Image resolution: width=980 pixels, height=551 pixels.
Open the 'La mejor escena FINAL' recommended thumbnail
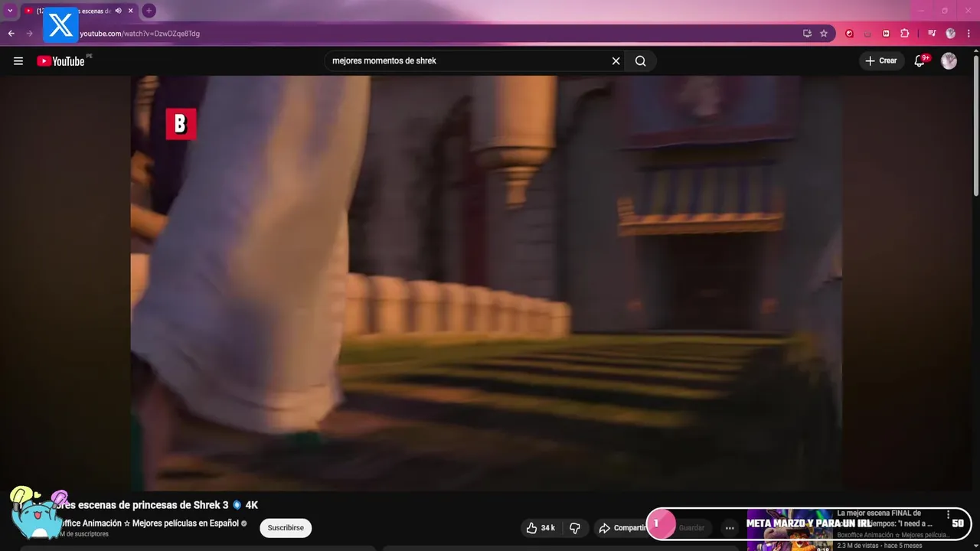789,530
